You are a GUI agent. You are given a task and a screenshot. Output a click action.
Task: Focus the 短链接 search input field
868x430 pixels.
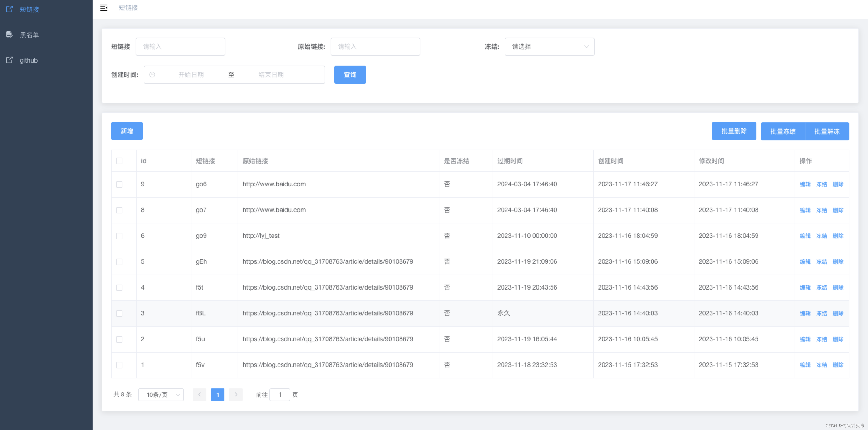(x=180, y=46)
